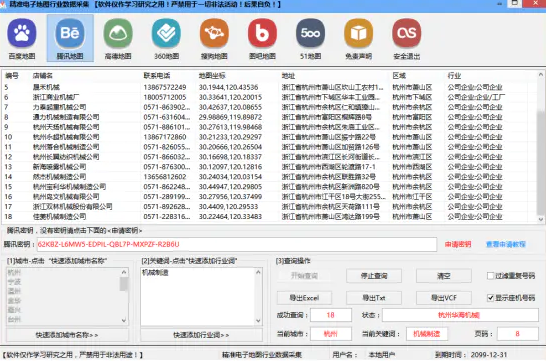546x361 pixels.
Task: Open the 百度地图 paw icon
Action: [x=22, y=33]
